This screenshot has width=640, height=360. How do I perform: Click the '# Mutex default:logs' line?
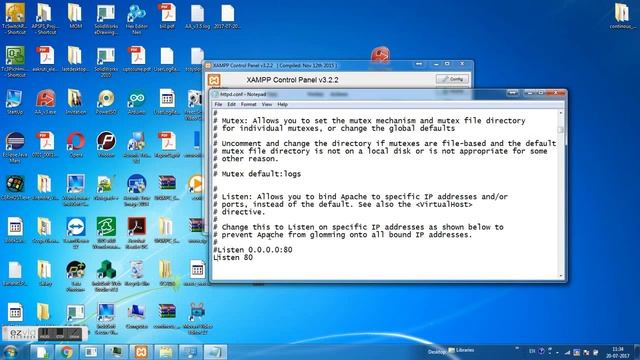click(x=257, y=174)
